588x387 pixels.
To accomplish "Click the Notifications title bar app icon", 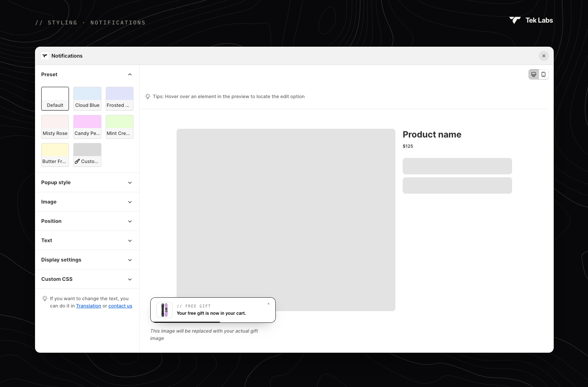I will [x=45, y=56].
